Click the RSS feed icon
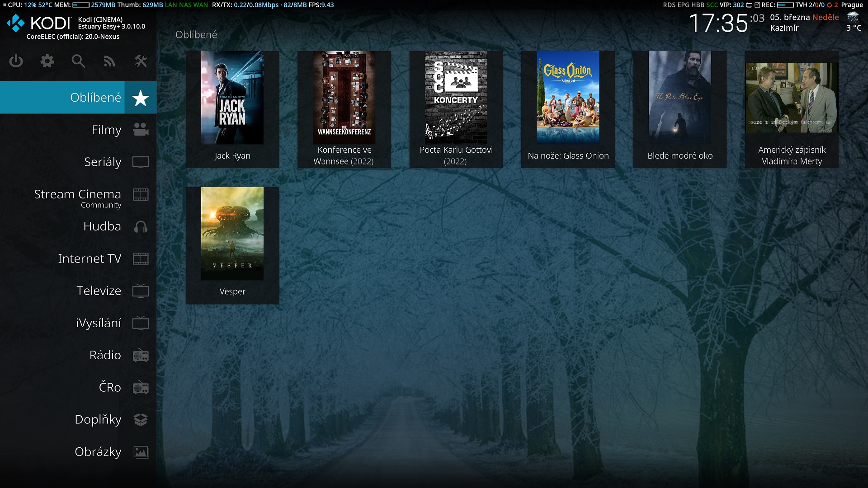Image resolution: width=868 pixels, height=488 pixels. point(109,61)
